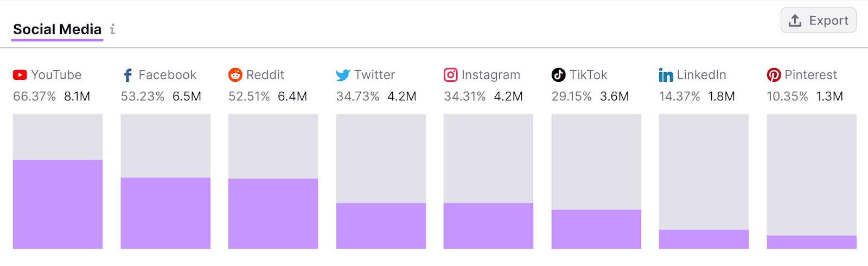
Task: Click the Instagram camera logo icon
Action: (x=450, y=75)
